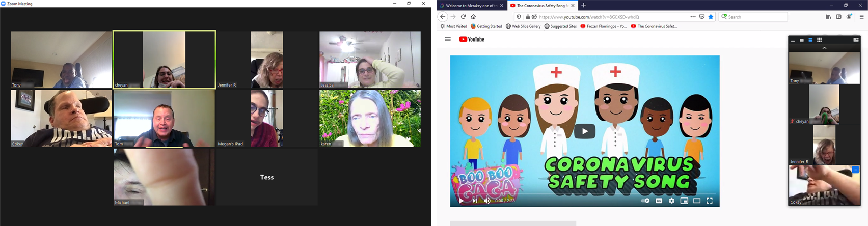Toggle YouTube autoplay switch

point(645,201)
